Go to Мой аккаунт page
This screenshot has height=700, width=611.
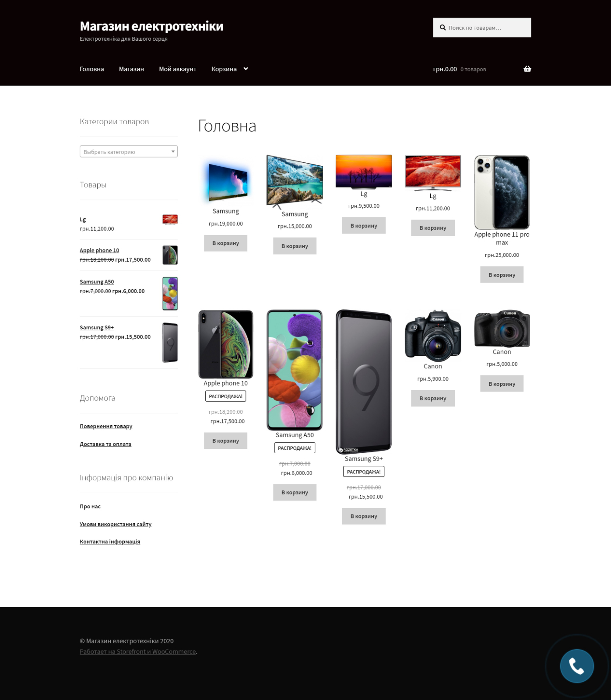(178, 69)
